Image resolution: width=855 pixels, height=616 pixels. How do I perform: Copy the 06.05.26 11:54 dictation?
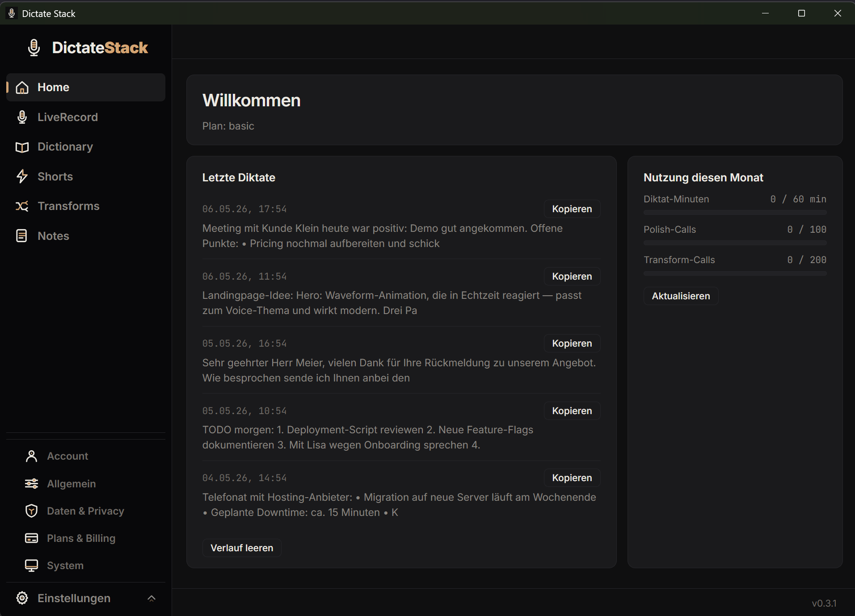pos(572,277)
